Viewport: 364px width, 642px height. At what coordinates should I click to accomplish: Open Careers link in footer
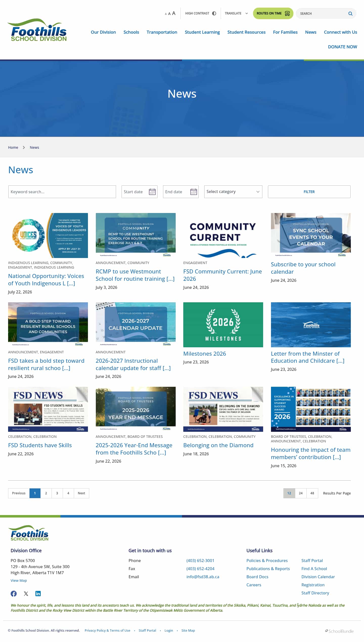254,585
